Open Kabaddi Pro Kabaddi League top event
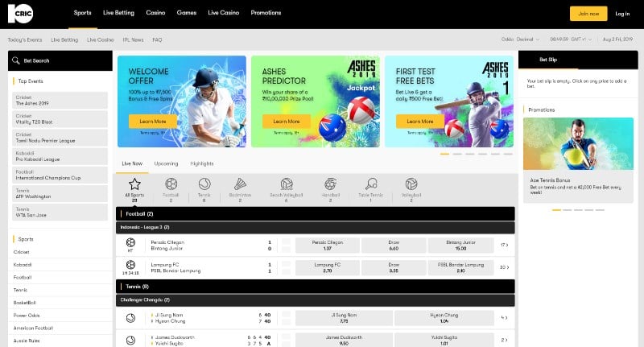 [60, 156]
